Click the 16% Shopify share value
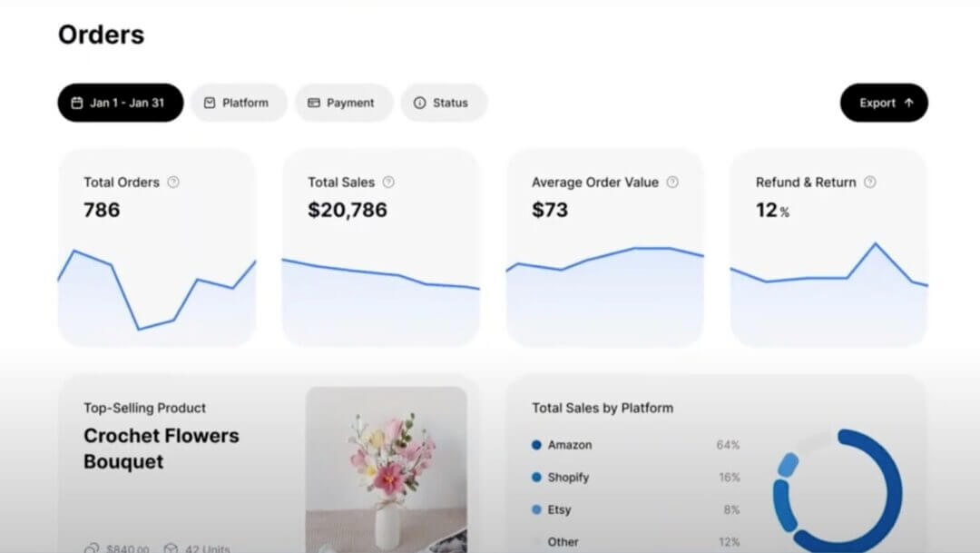Viewport: 980px width, 553px height. pyautogui.click(x=730, y=478)
